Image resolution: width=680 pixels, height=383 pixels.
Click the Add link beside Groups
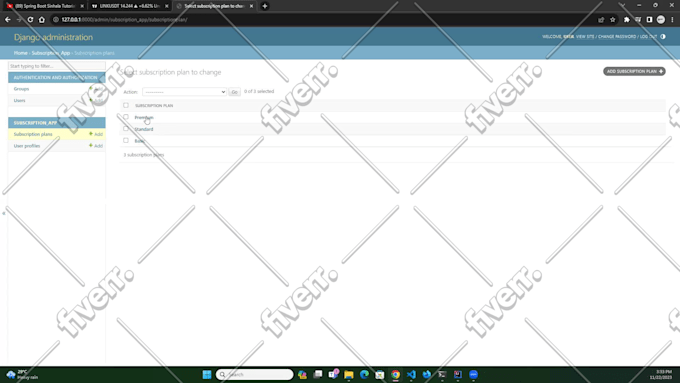96,88
